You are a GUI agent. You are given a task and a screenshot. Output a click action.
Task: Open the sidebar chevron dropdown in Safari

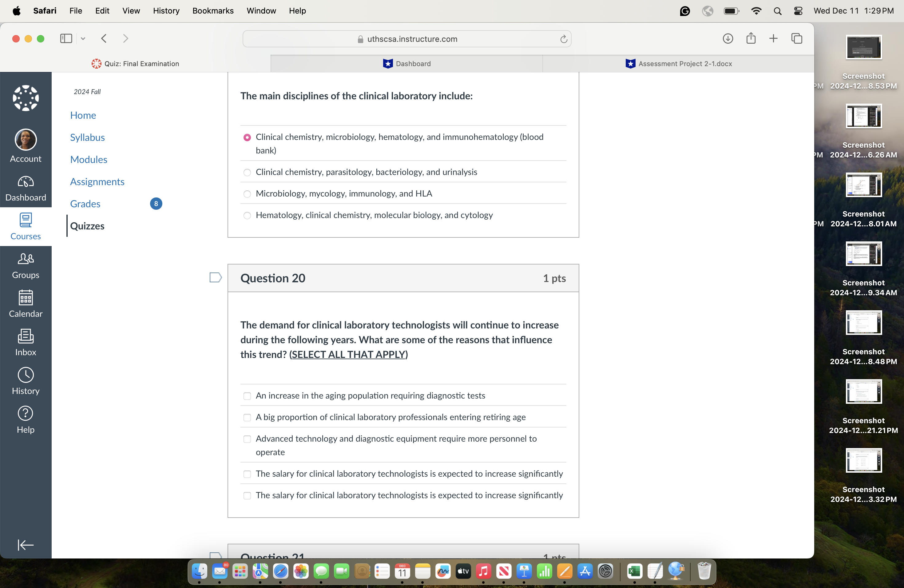click(x=83, y=38)
